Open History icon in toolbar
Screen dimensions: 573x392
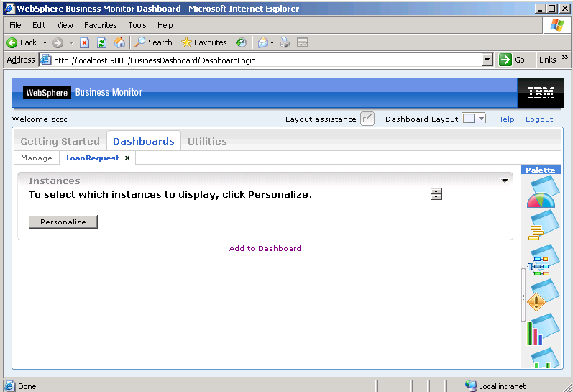pyautogui.click(x=241, y=42)
